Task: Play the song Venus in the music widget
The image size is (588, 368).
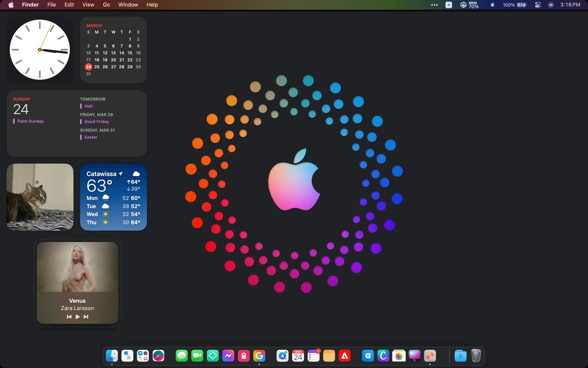Action: tap(77, 317)
